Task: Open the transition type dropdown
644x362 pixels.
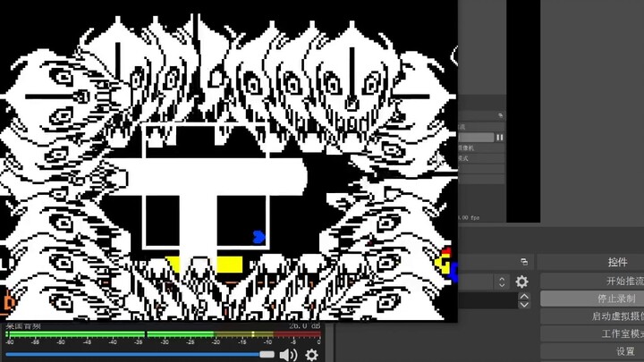Action: [502, 282]
